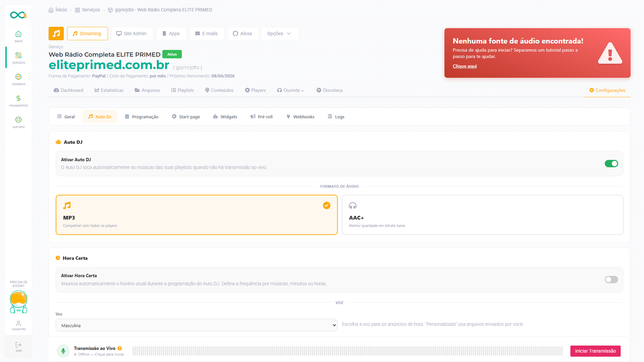644x362 pixels.
Task: Click the E-mails button
Action: coord(207,34)
